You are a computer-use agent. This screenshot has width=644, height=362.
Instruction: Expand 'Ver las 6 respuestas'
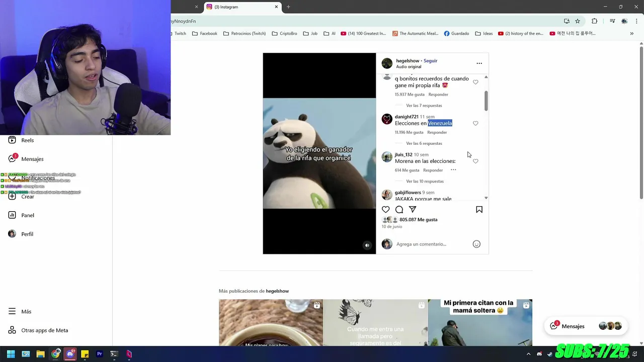(424, 143)
